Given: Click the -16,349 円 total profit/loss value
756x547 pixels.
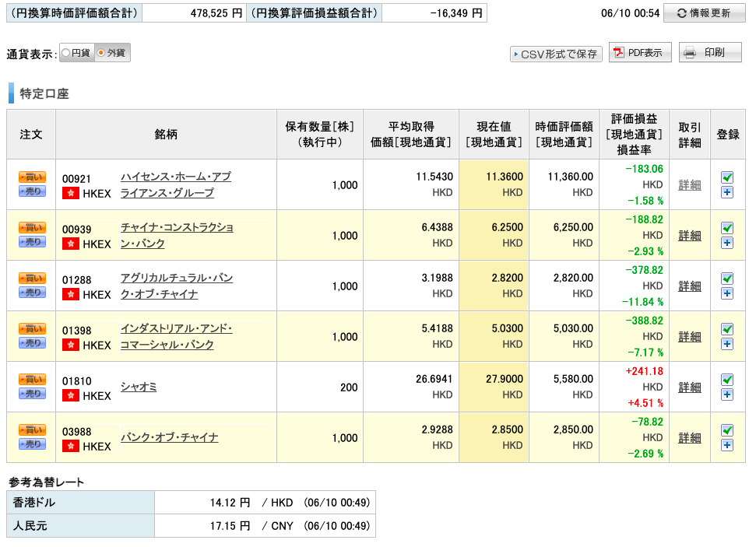Looking at the screenshot, I should 456,13.
